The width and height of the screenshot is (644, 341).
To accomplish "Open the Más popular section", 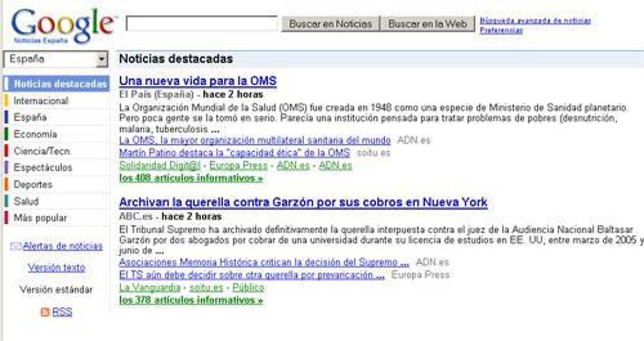I will pos(40,218).
